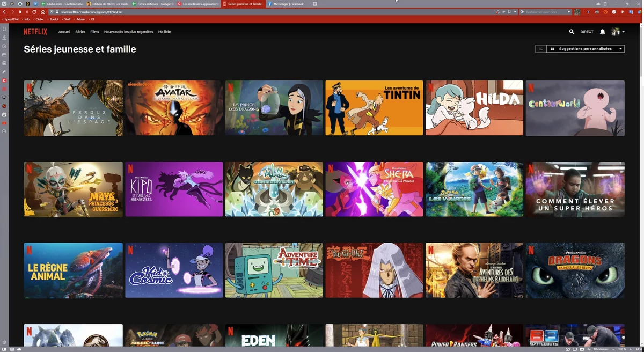Open Dragons par-delà les rives thumbnail
The height and width of the screenshot is (352, 644).
(x=575, y=270)
